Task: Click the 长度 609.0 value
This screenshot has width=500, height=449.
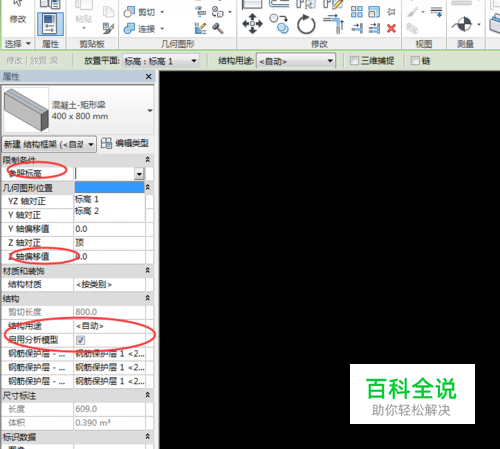Action: (x=109, y=409)
